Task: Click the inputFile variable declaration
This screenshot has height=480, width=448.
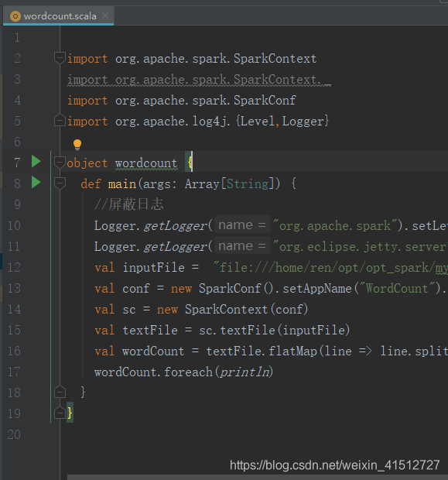Action: coord(154,268)
